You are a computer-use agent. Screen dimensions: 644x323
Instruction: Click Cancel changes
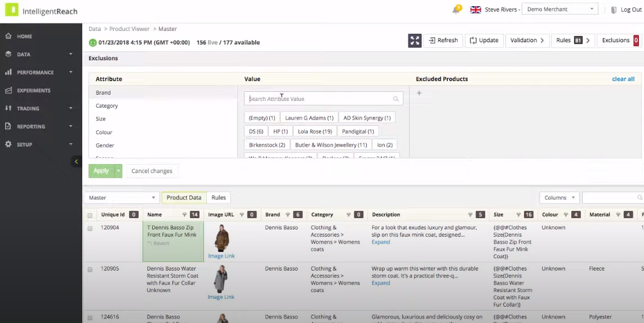click(152, 171)
